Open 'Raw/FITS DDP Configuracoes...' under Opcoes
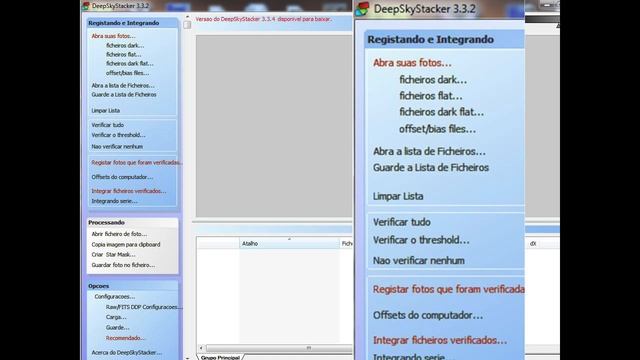The height and width of the screenshot is (360, 640). click(x=144, y=307)
